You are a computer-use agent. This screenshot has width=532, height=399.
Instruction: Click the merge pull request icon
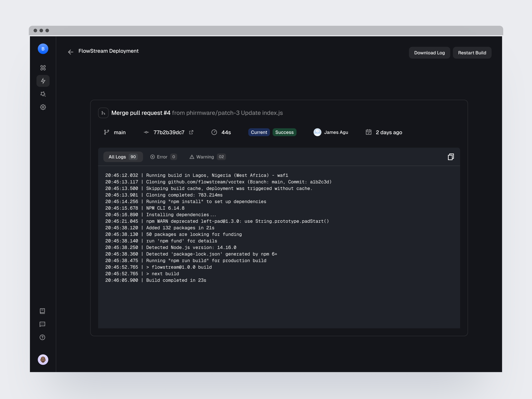(x=103, y=113)
